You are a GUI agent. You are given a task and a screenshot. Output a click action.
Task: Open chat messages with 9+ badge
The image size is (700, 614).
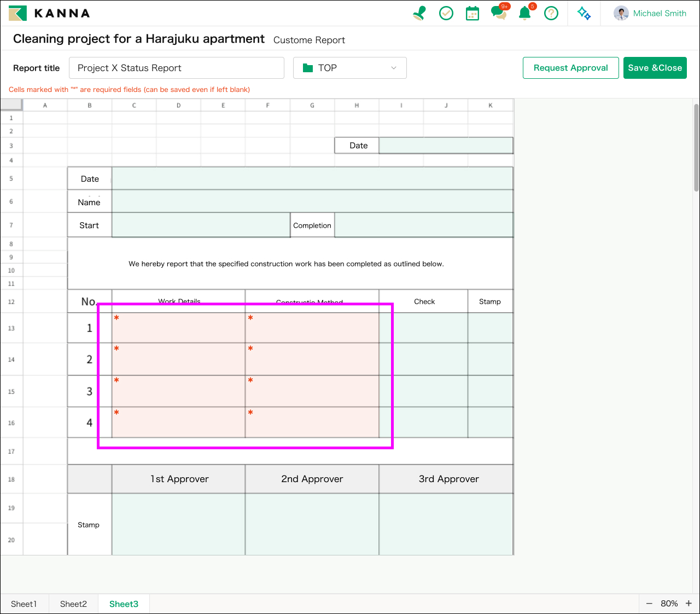pos(499,13)
